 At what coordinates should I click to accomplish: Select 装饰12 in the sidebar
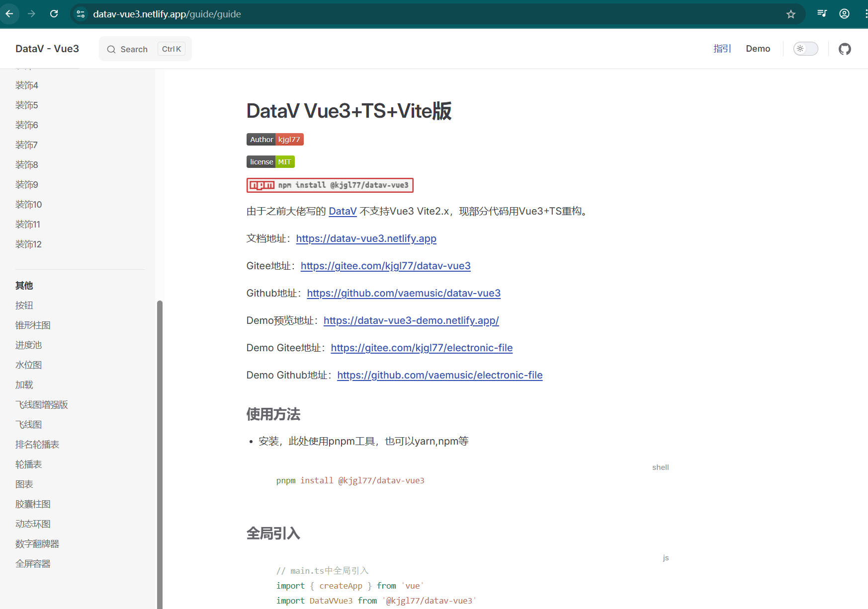[x=29, y=244]
